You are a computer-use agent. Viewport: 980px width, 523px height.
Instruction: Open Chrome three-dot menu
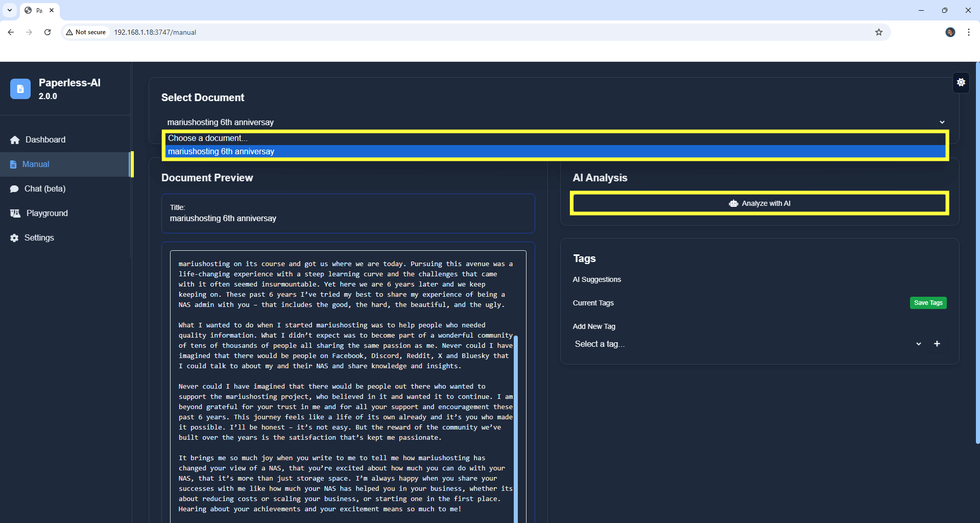[969, 32]
